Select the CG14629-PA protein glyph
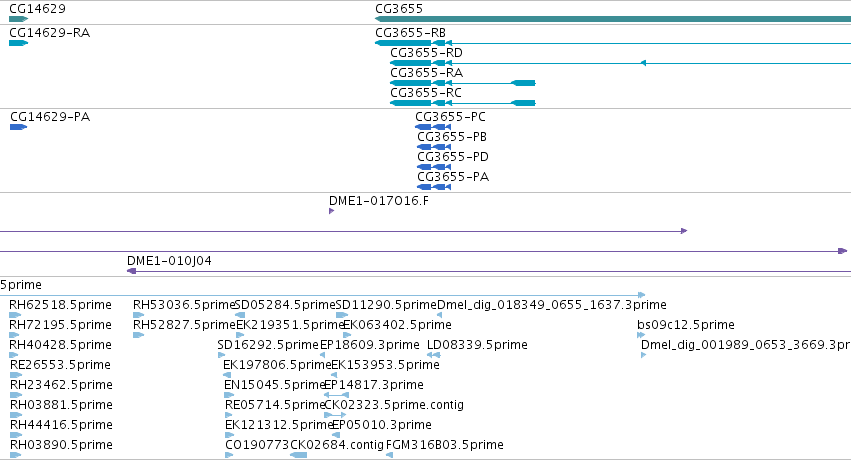 coord(18,127)
